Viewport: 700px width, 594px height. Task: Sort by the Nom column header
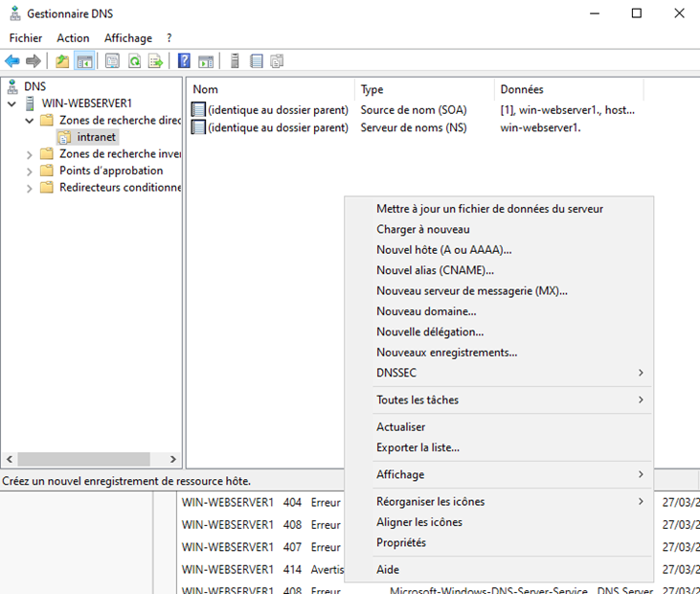tap(271, 89)
